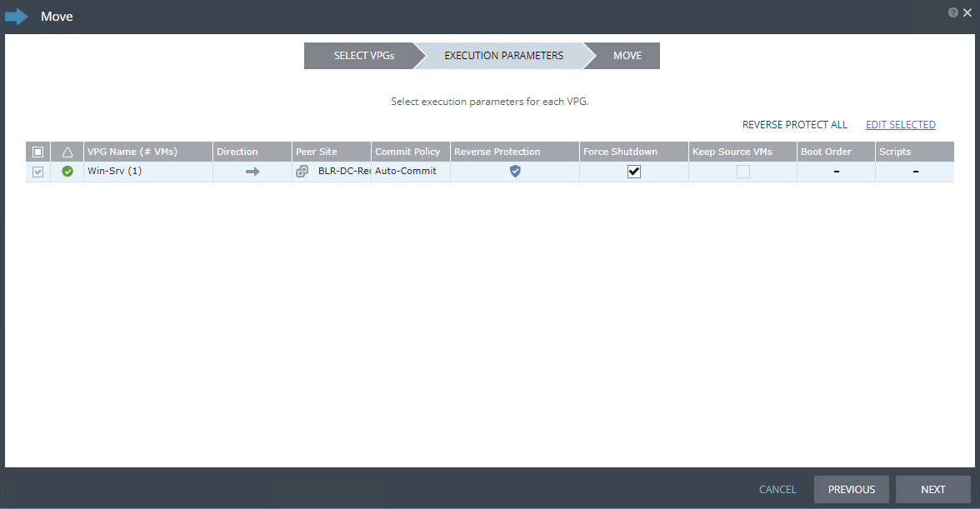This screenshot has height=509, width=980.
Task: Open the EDIT SELECTED link
Action: 901,125
